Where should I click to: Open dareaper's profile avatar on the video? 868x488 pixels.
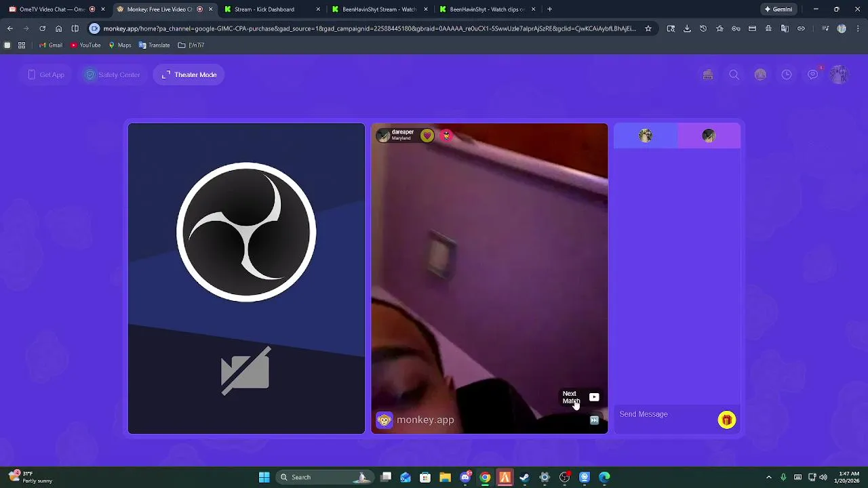point(383,136)
